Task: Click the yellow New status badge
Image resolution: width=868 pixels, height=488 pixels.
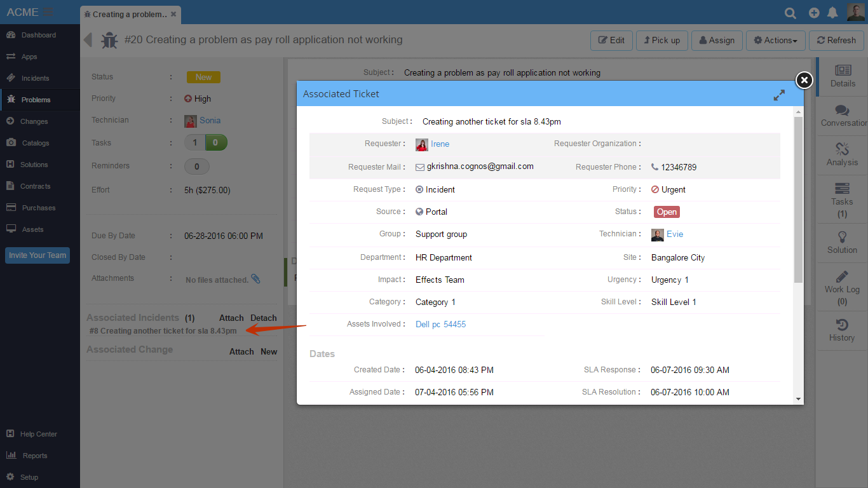Action: [203, 78]
